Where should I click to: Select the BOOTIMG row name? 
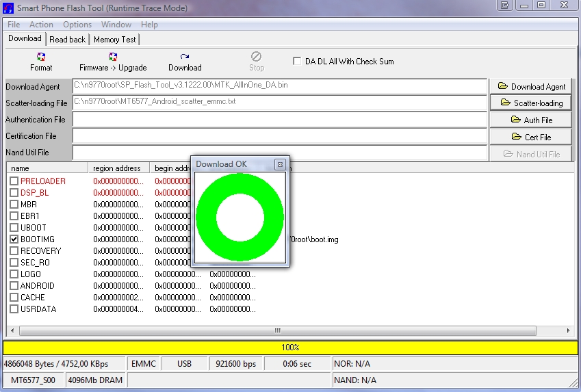38,239
